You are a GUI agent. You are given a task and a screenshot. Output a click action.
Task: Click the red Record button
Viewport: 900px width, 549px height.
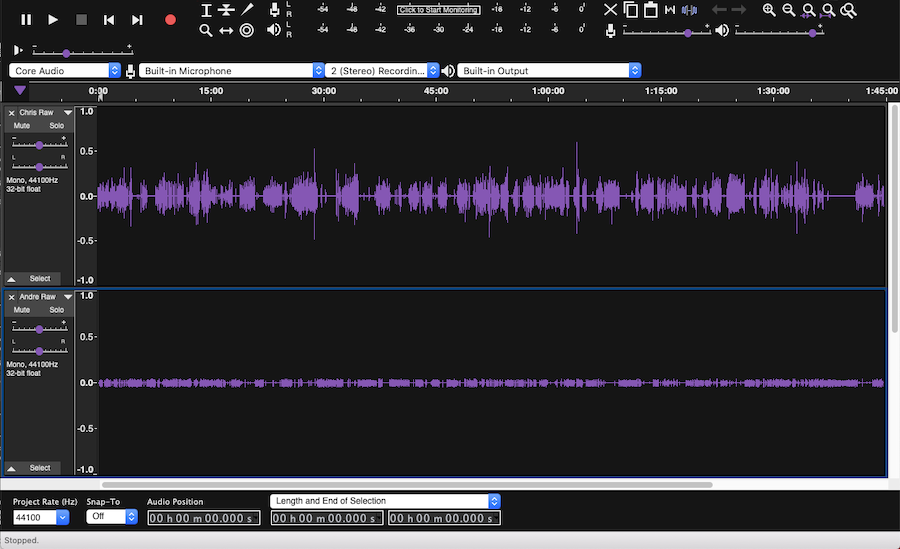click(170, 19)
